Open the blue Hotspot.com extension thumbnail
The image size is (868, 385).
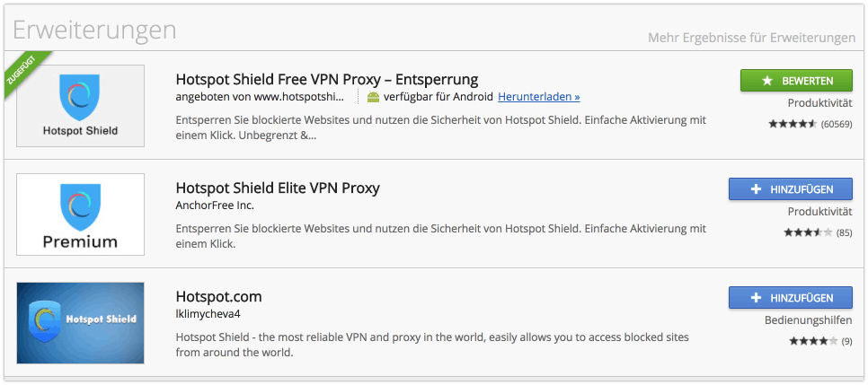tap(80, 322)
